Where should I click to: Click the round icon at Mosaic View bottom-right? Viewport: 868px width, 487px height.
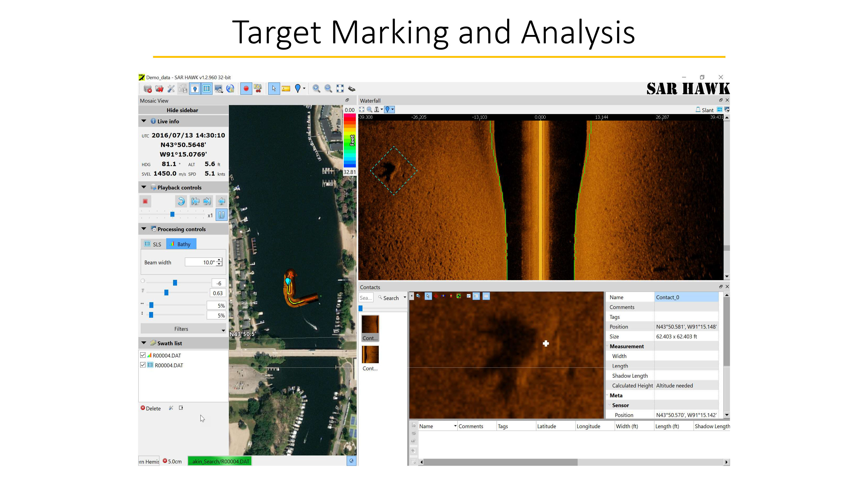point(351,461)
